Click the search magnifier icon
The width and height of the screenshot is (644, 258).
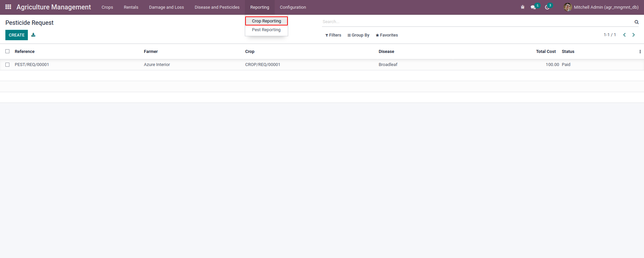coord(636,22)
